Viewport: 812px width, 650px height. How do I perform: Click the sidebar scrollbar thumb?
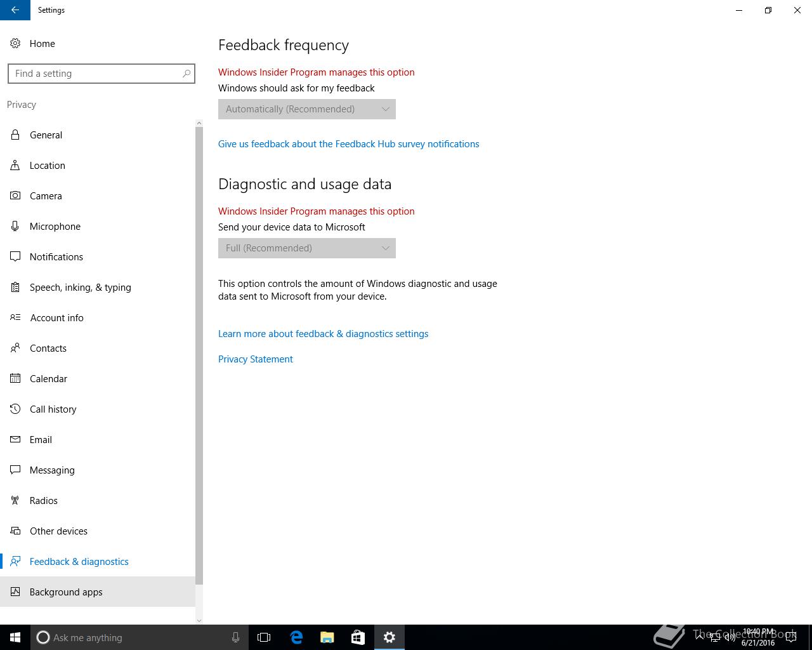point(199,355)
